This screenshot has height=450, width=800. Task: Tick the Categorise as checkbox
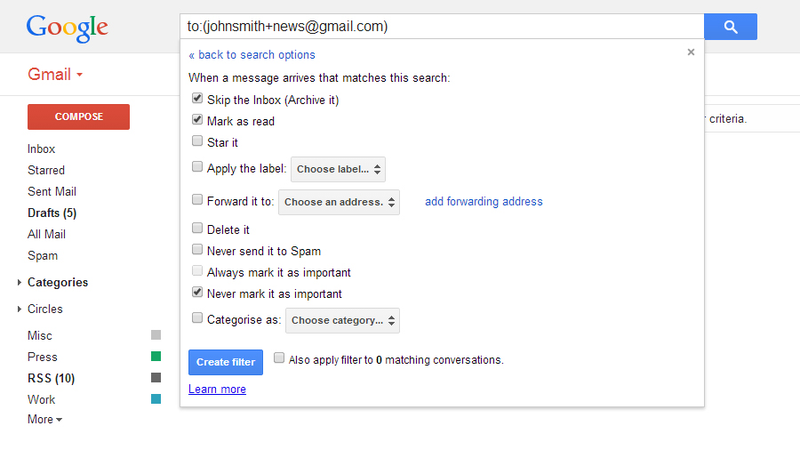click(197, 318)
